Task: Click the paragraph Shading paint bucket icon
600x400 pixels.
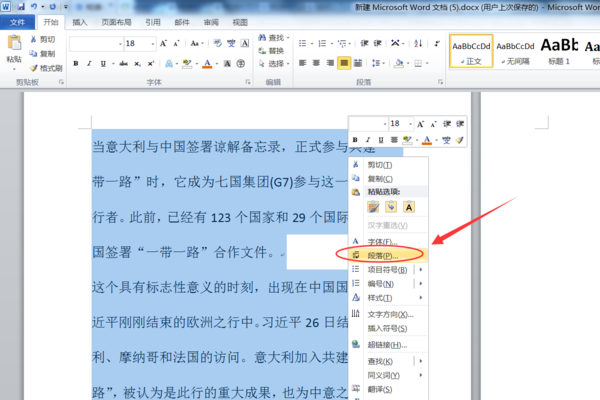Action: tap(399, 63)
